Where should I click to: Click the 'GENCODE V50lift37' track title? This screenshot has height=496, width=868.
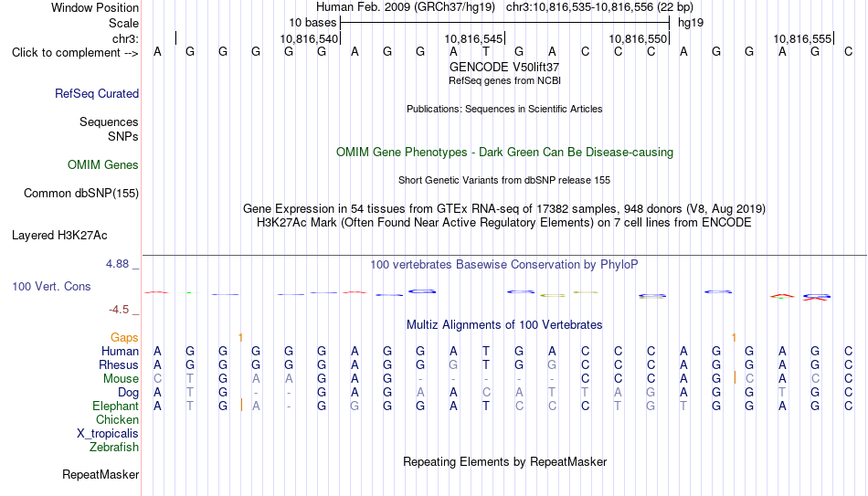tap(504, 67)
